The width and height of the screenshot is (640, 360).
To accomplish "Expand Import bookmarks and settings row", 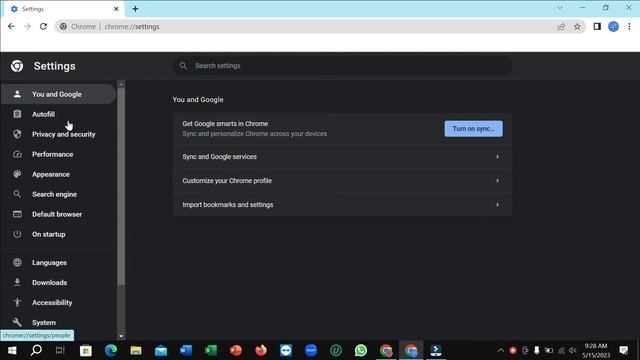I will click(x=342, y=205).
